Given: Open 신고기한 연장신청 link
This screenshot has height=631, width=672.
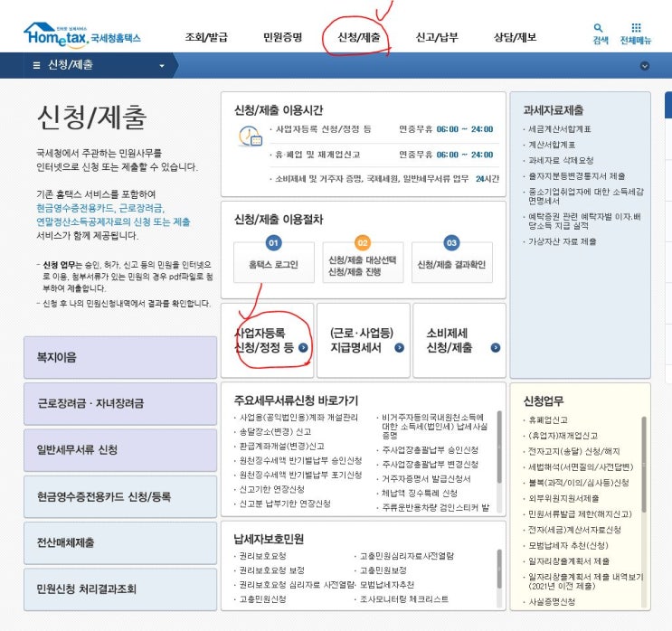Looking at the screenshot, I should [x=271, y=489].
